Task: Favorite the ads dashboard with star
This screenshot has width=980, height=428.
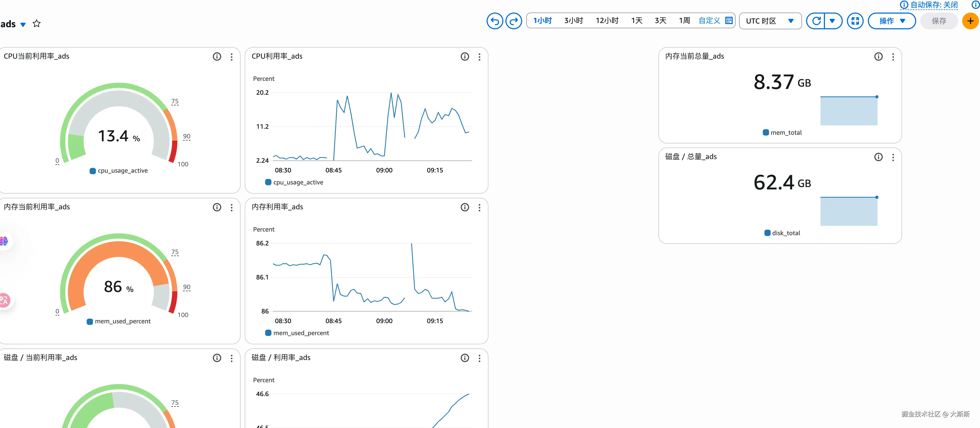Action: pyautogui.click(x=37, y=24)
